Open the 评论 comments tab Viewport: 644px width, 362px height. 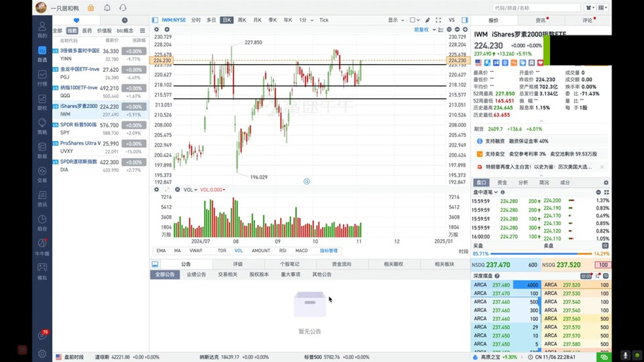pyautogui.click(x=588, y=20)
